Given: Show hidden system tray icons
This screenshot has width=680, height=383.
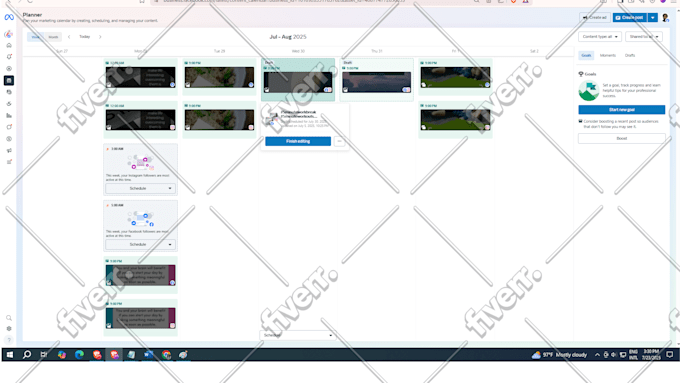Looking at the screenshot, I should pos(597,355).
